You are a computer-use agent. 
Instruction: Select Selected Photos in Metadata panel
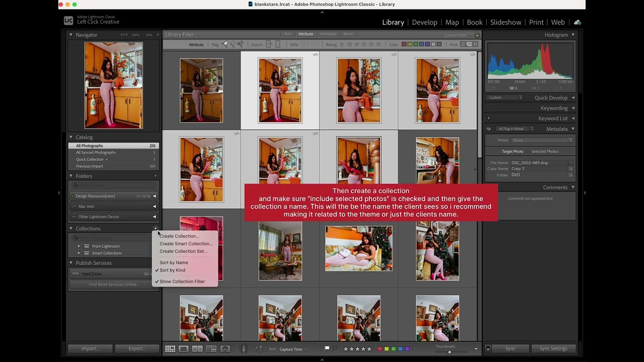(545, 151)
